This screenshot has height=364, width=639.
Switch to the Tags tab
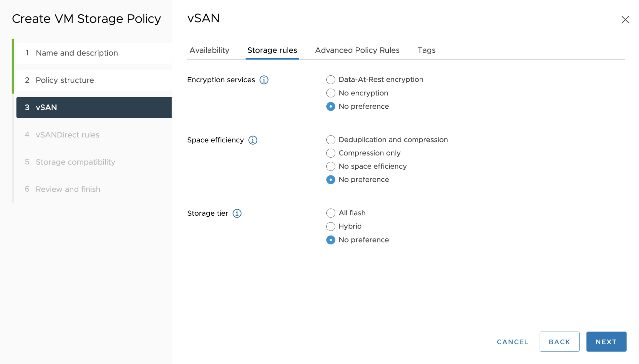[x=426, y=50]
